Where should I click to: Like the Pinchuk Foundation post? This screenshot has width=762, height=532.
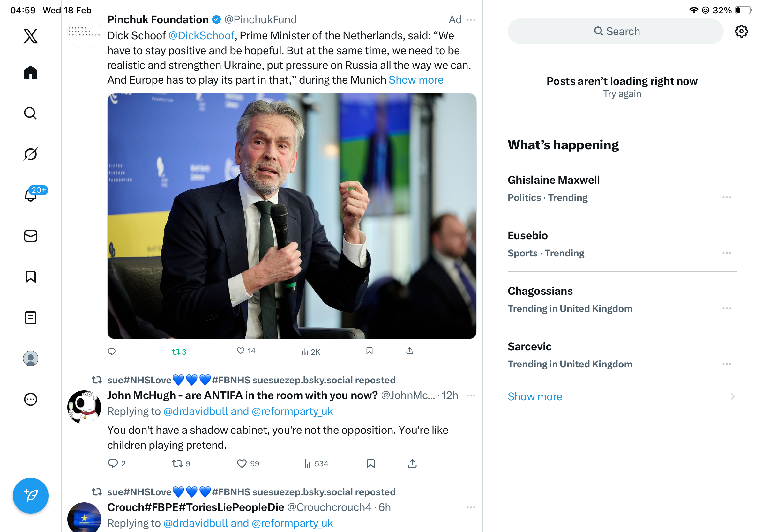tap(241, 351)
